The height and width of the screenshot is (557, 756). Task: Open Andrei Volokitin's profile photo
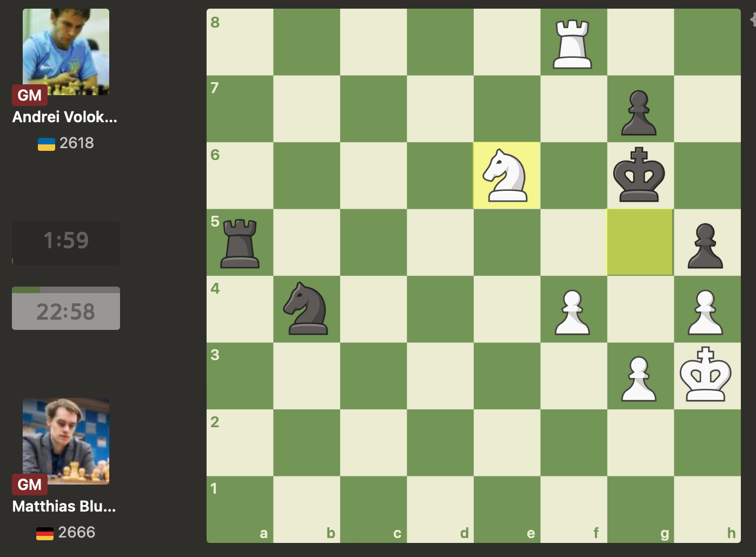click(66, 52)
